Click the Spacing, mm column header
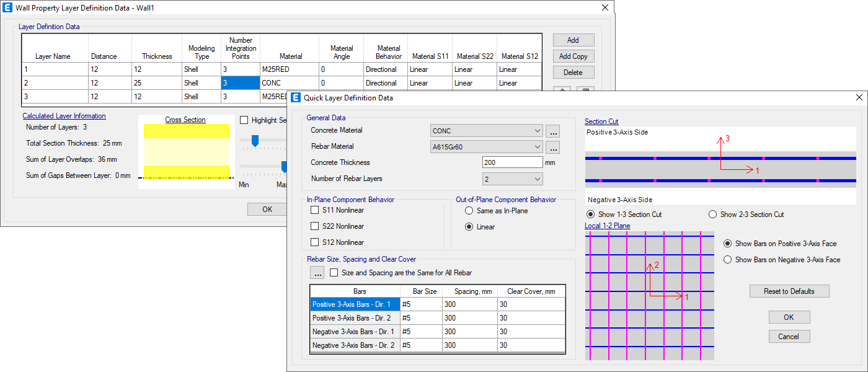Image resolution: width=868 pixels, height=372 pixels. (x=470, y=291)
